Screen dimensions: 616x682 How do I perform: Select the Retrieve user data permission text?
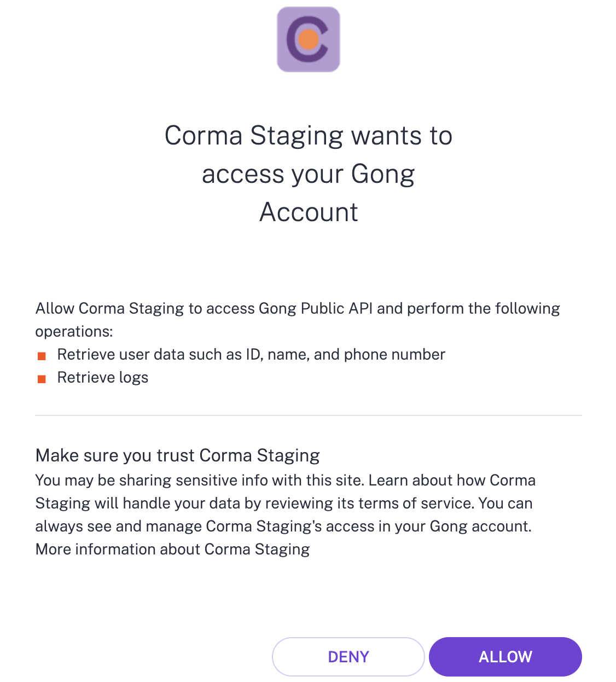point(251,355)
